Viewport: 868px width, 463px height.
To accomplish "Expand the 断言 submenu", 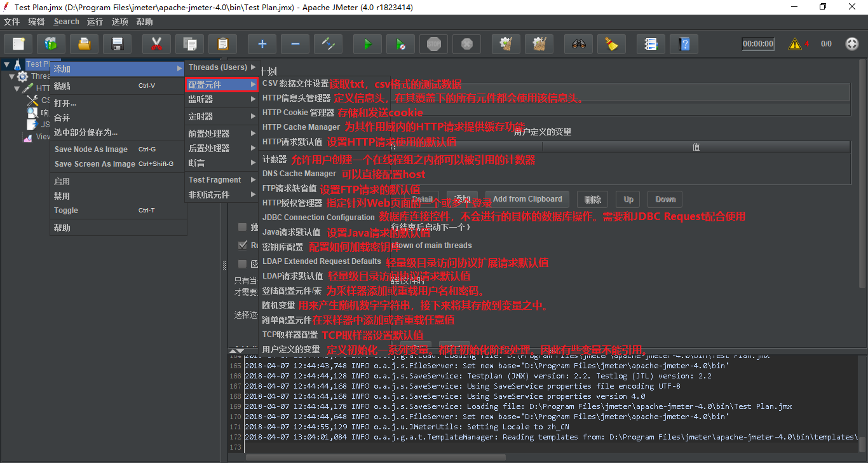I will tap(222, 163).
